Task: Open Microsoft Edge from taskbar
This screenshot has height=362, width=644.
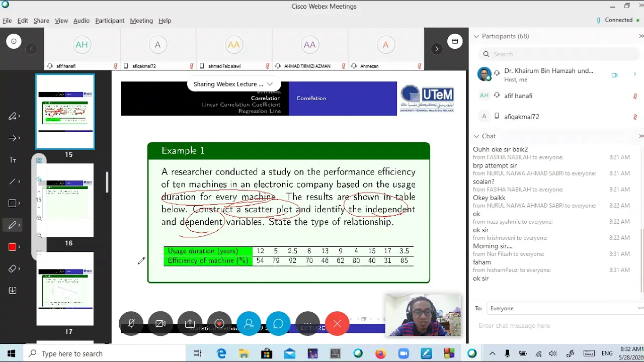Action: tap(221, 353)
